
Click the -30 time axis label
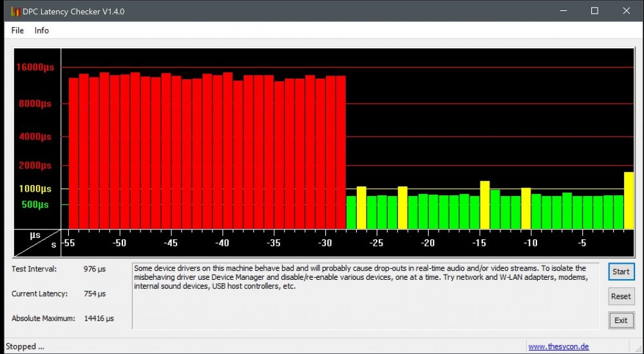coord(325,243)
